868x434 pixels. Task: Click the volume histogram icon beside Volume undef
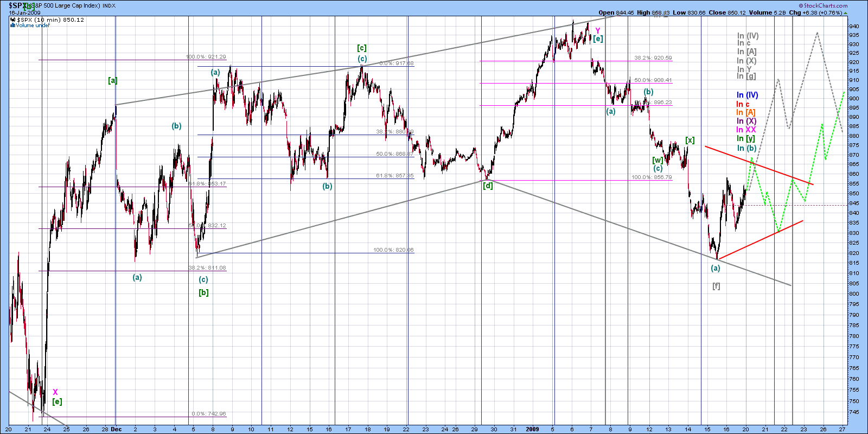pyautogui.click(x=13, y=25)
